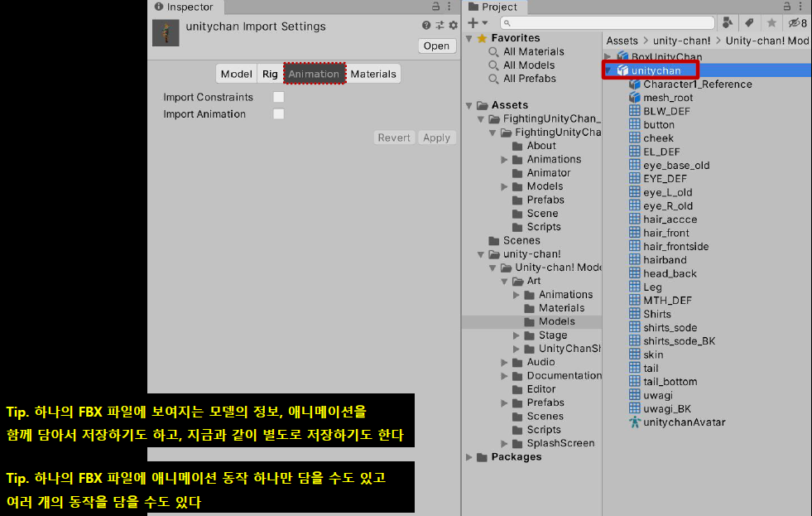Select the Inspector panel tab
Screen dimensions: 812x516
point(185,7)
